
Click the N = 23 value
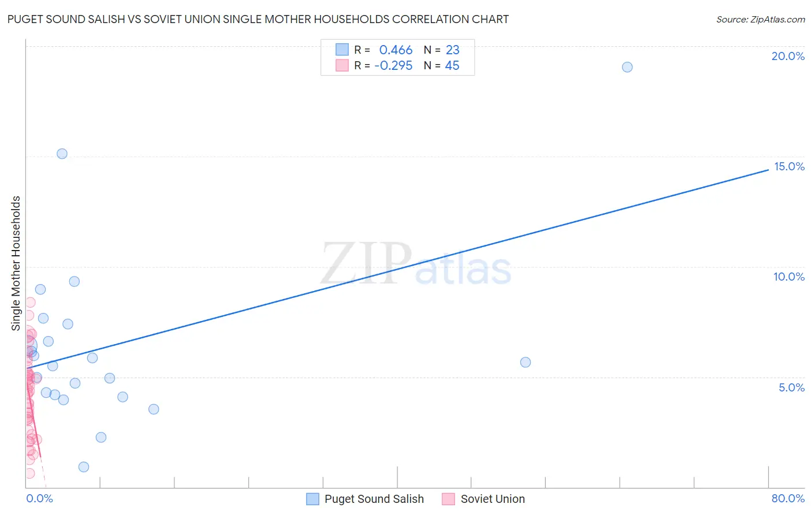point(442,50)
